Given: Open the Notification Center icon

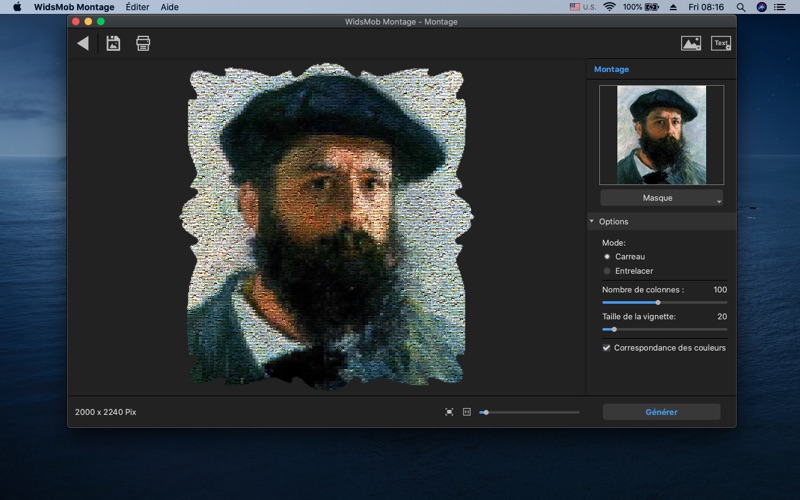Looking at the screenshot, I should pyautogui.click(x=780, y=7).
